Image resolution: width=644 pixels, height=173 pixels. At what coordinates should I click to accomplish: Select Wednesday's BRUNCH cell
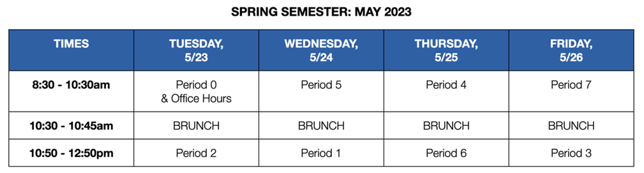(x=321, y=125)
